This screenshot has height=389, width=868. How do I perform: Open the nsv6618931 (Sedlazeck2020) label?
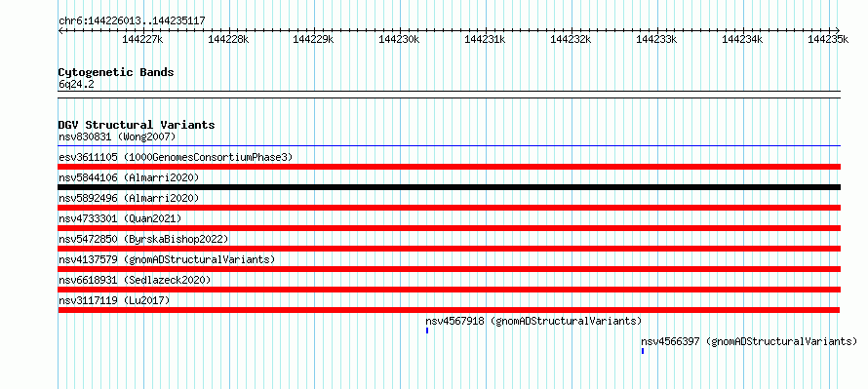click(135, 280)
